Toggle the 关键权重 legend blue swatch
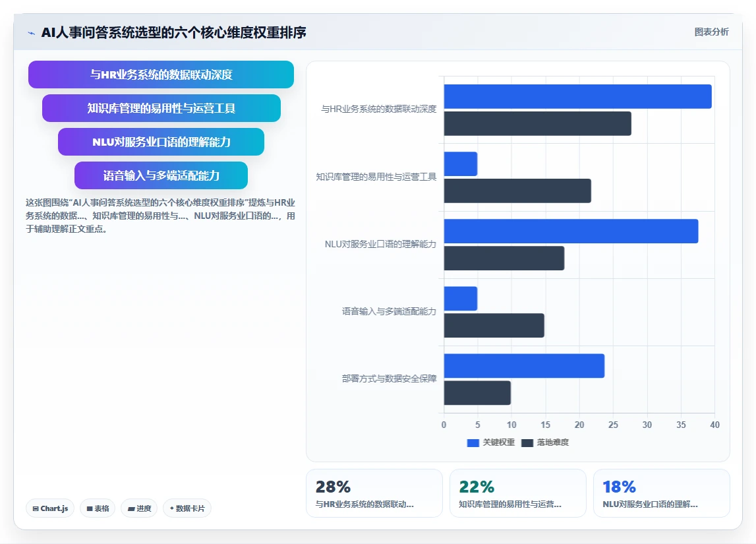This screenshot has width=756, height=544. (x=473, y=442)
